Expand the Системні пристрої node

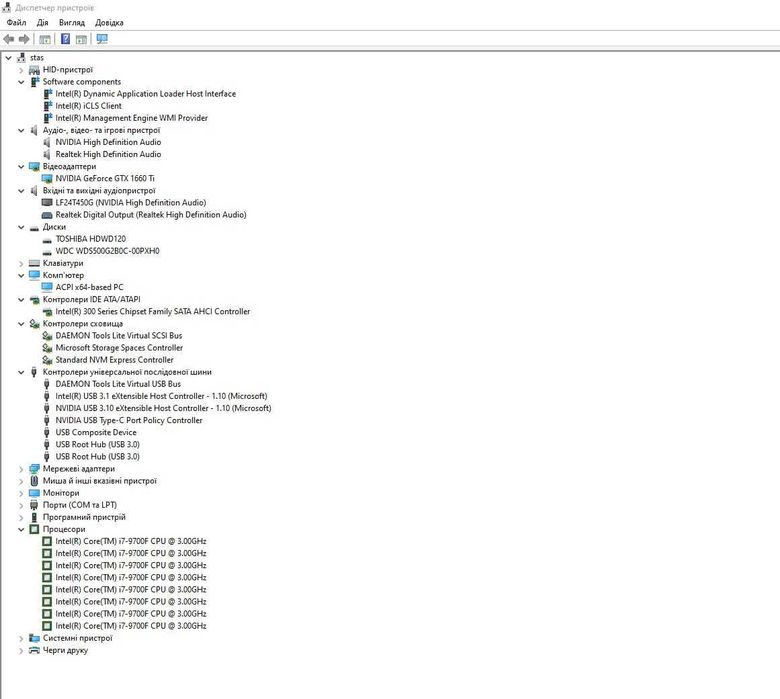(21, 638)
